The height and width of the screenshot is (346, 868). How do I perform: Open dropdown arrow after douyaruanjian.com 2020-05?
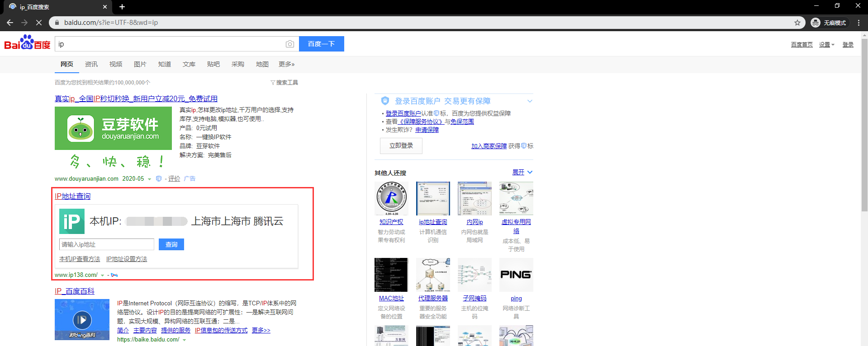[149, 179]
